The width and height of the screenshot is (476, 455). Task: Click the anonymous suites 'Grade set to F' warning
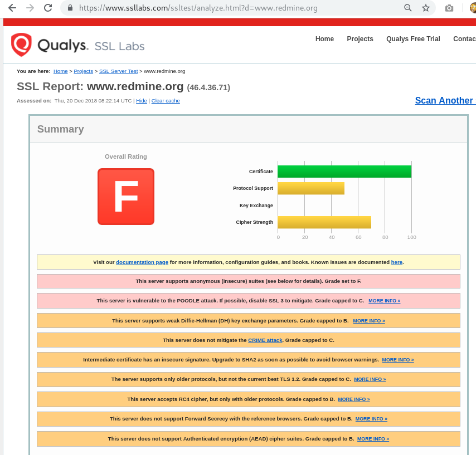[249, 281]
